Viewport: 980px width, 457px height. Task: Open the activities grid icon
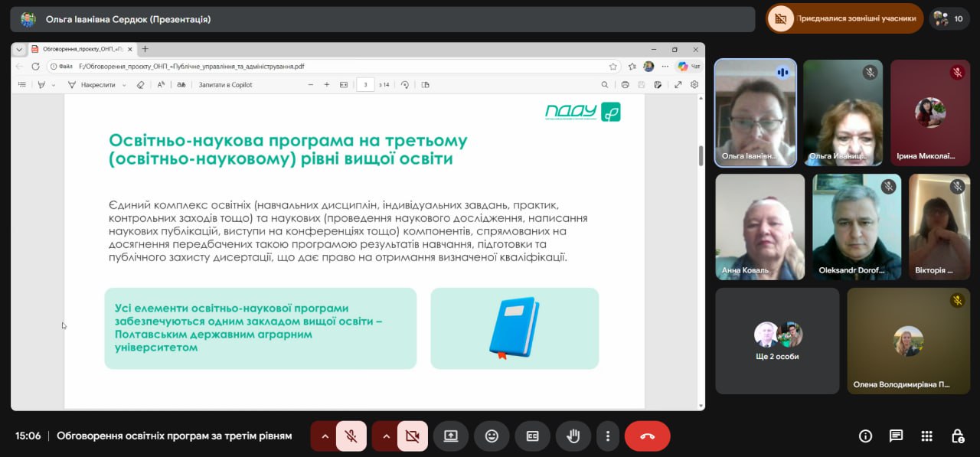[926, 436]
